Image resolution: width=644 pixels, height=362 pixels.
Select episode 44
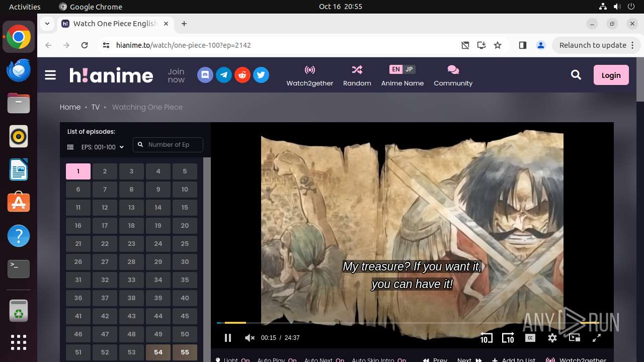pos(158,316)
